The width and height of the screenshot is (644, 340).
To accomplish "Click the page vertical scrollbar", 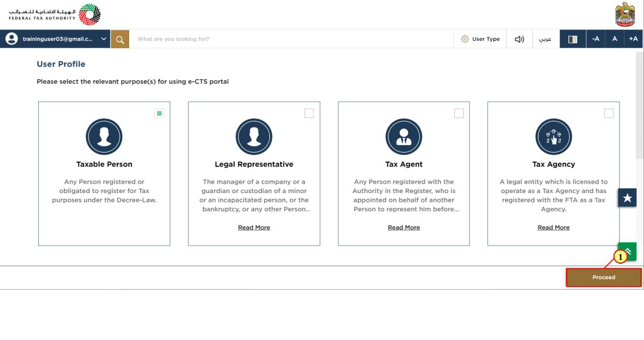I will (x=639, y=105).
